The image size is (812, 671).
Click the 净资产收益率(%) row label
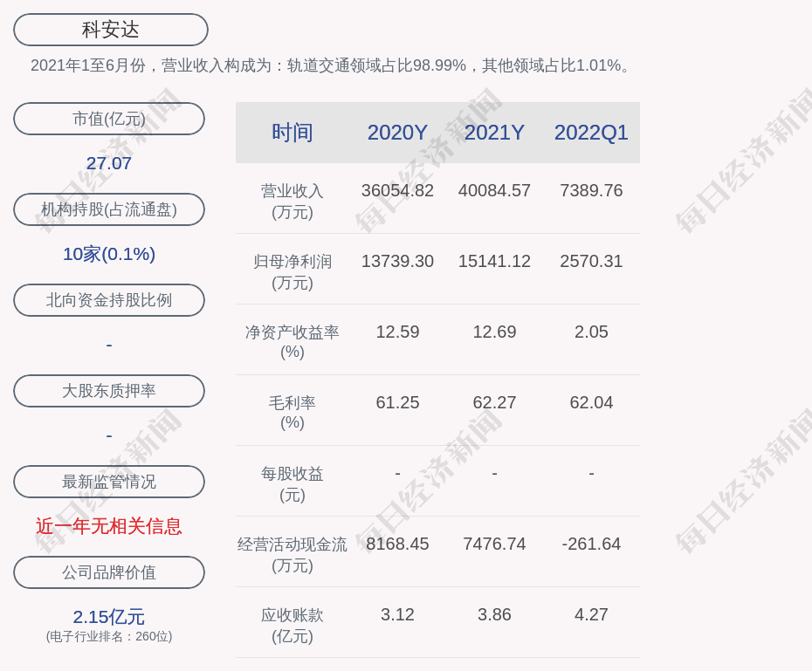click(x=292, y=341)
